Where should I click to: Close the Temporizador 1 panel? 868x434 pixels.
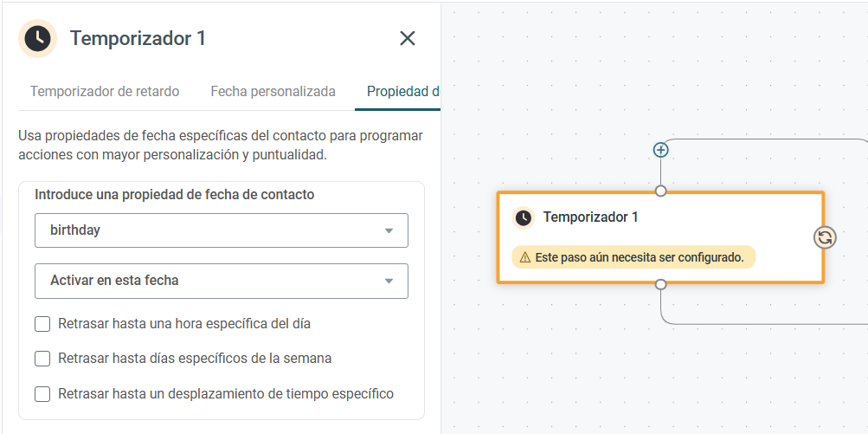pyautogui.click(x=408, y=38)
